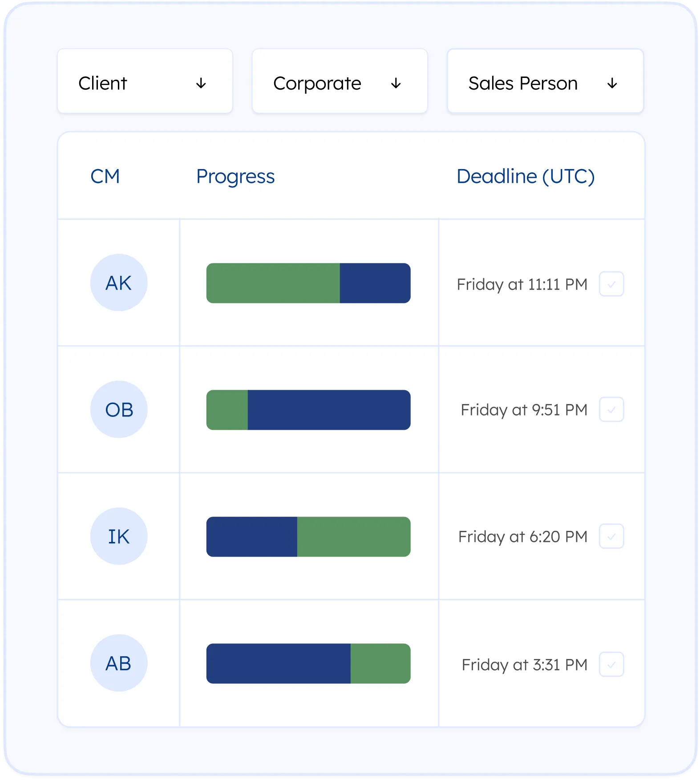Click the blue segment of AB's progress bar
The image size is (700, 780).
(x=278, y=664)
